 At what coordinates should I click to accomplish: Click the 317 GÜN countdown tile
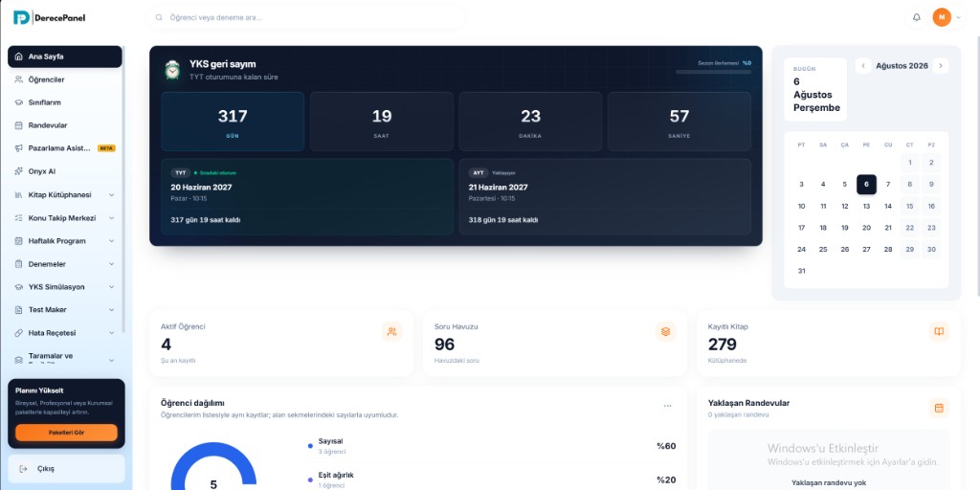coord(233,122)
